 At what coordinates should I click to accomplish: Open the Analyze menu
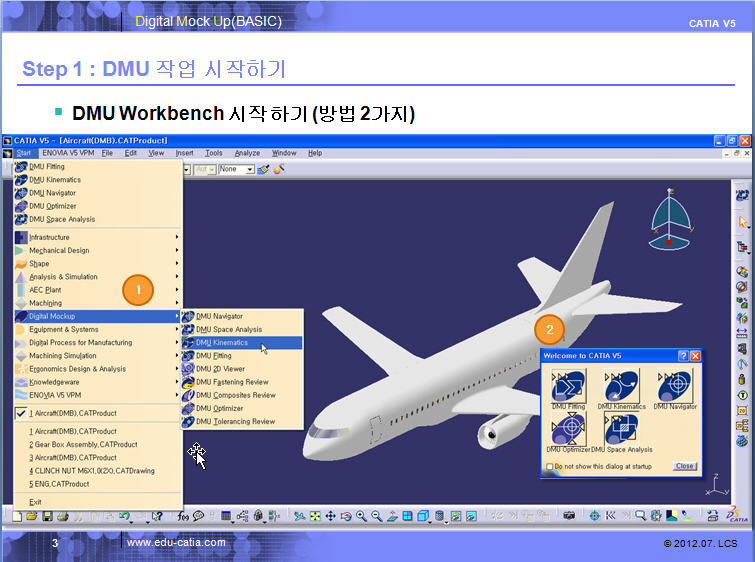click(247, 153)
